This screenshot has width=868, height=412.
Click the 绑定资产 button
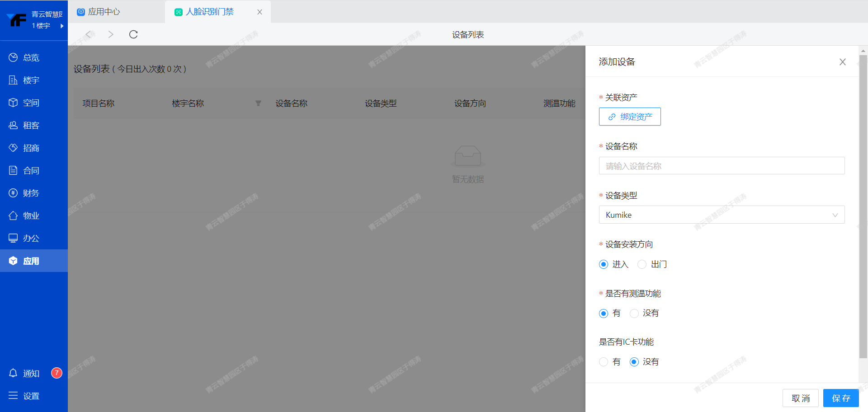[x=630, y=117]
